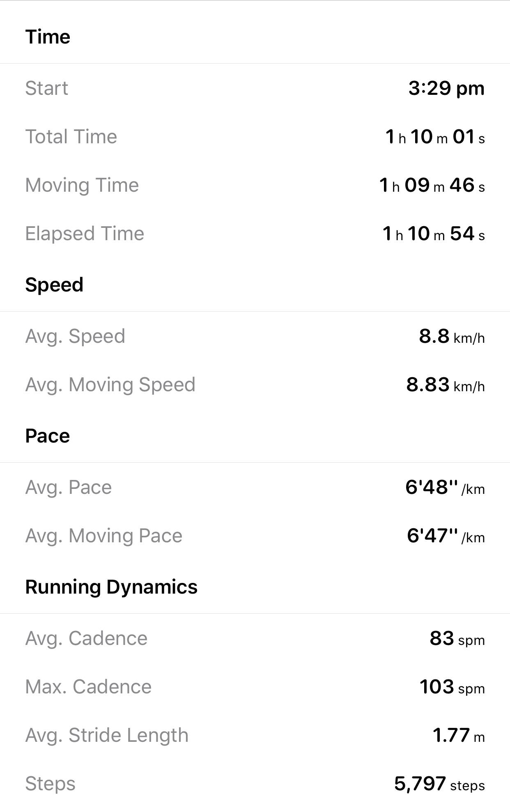Select the Elapsed Time row label
Image resolution: width=510 pixels, height=812 pixels.
[85, 234]
